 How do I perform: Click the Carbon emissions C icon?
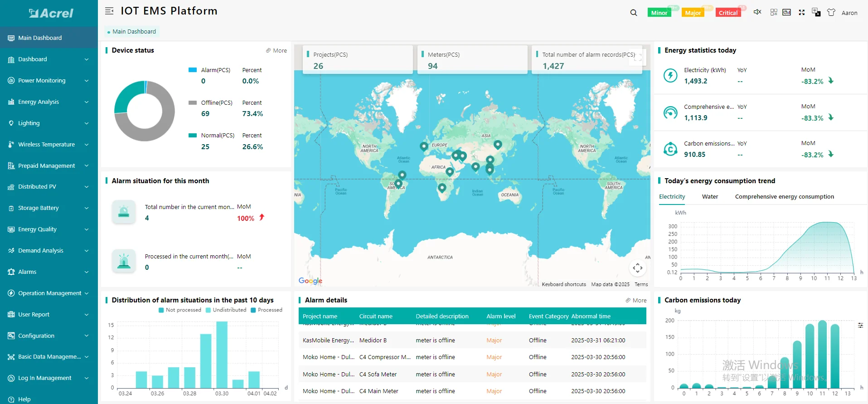tap(670, 149)
